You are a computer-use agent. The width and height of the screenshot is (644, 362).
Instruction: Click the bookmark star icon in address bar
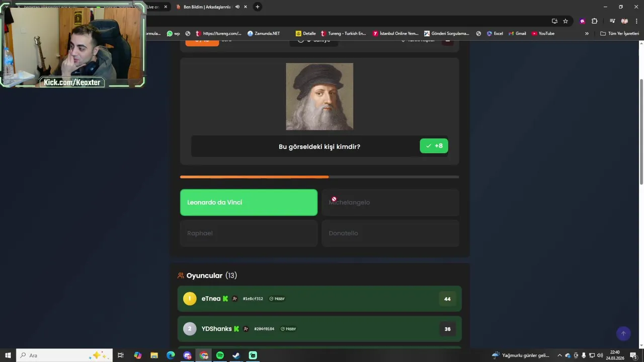click(x=566, y=21)
